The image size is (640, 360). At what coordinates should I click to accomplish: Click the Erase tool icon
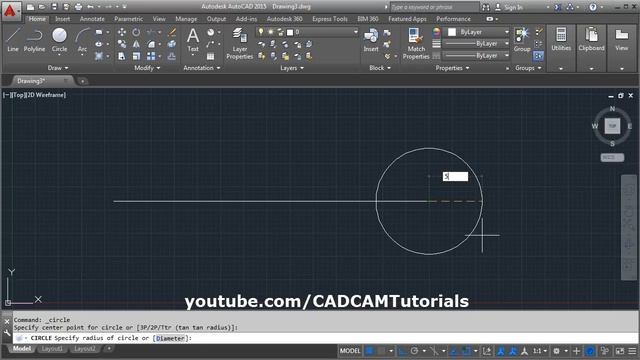pos(172,32)
